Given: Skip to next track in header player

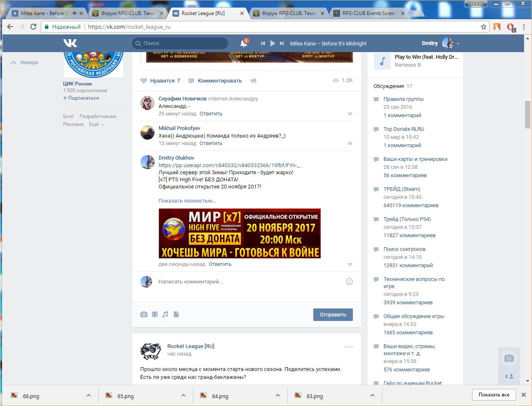Looking at the screenshot, I should (282, 43).
